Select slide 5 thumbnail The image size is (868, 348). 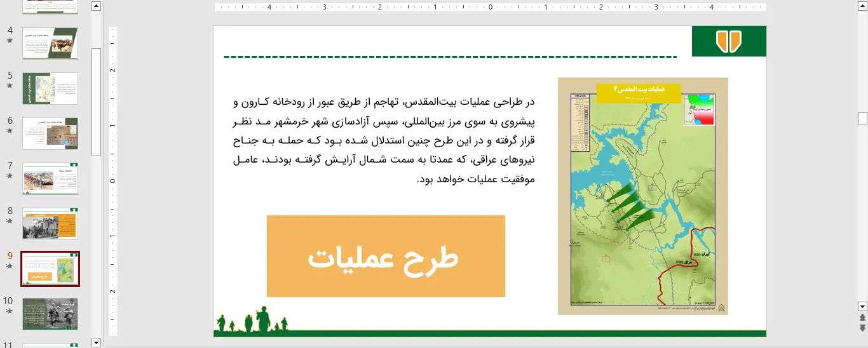pos(50,88)
